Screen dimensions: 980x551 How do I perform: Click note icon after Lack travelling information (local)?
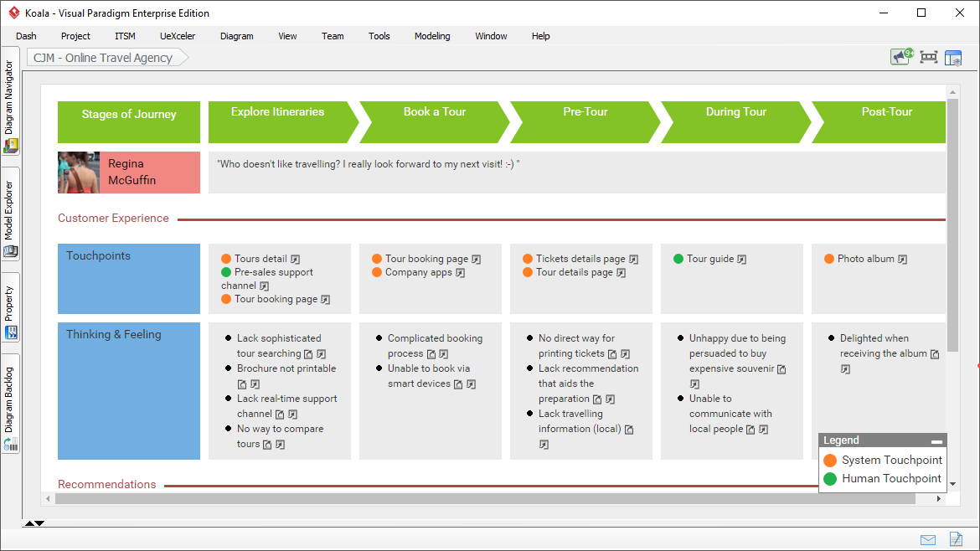tap(629, 430)
